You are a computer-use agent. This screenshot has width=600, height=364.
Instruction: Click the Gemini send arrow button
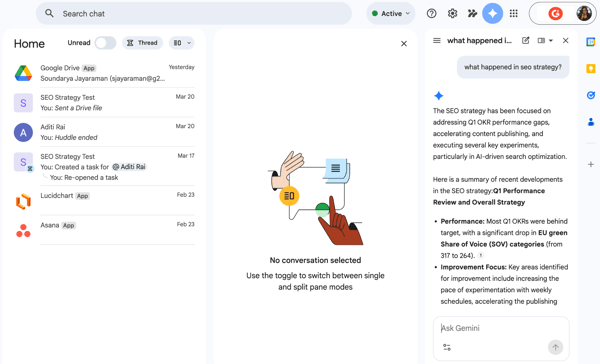pos(555,347)
